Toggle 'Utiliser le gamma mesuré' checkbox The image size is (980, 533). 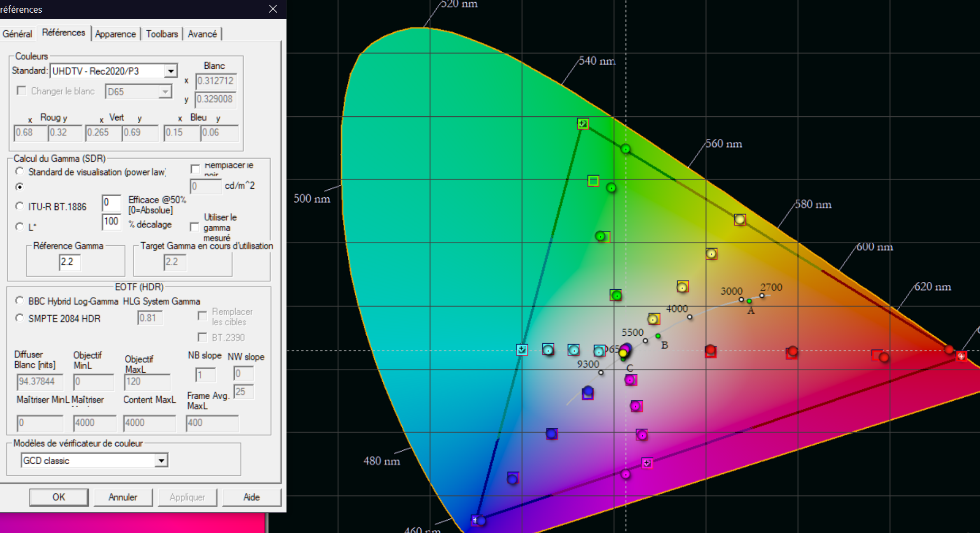click(x=195, y=227)
